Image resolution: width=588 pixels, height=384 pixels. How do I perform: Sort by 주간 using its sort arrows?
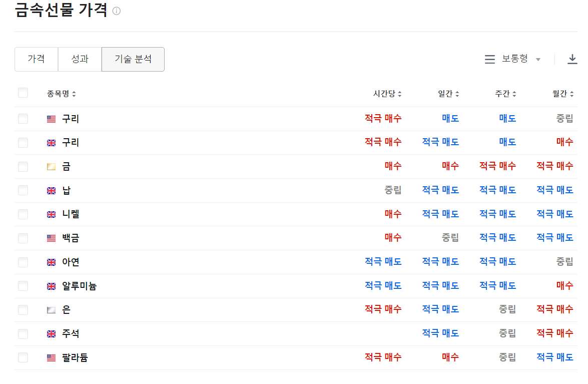[x=514, y=94]
